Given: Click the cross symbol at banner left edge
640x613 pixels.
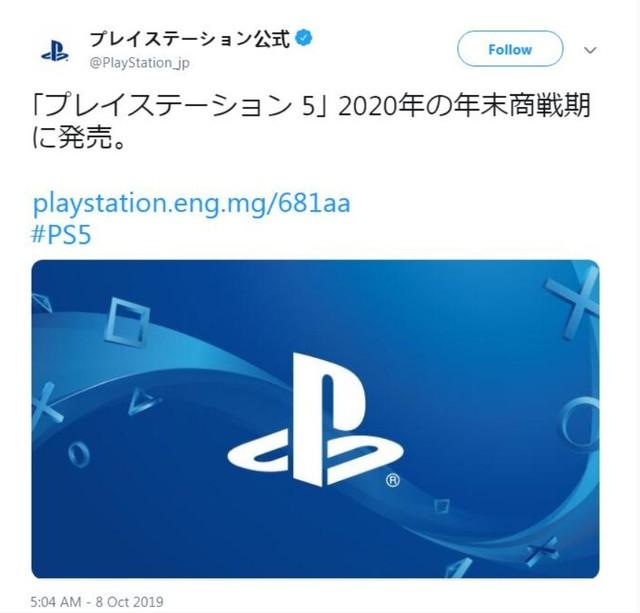Looking at the screenshot, I should (46, 404).
